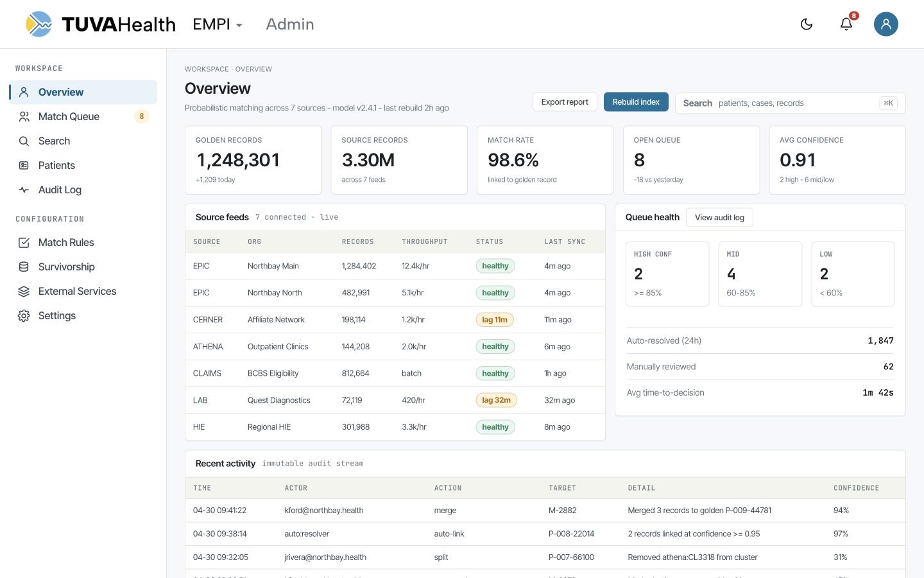Click the Match Rate 98.6% value
924x578 pixels.
(x=513, y=160)
